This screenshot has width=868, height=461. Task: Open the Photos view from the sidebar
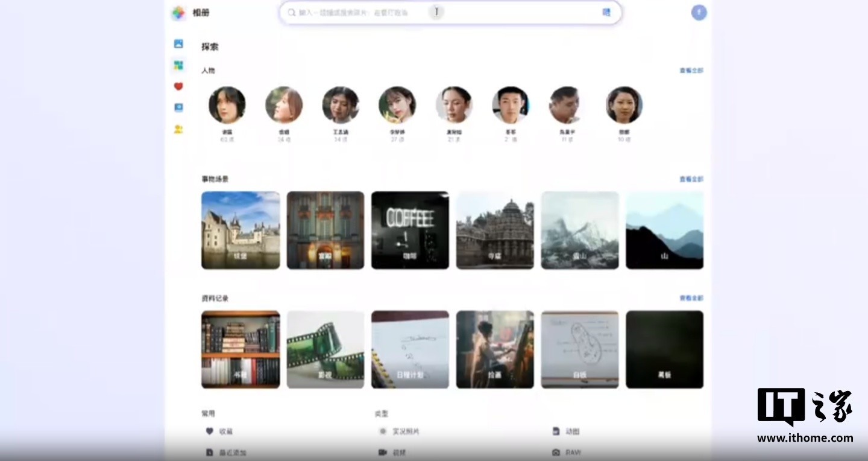coord(178,44)
